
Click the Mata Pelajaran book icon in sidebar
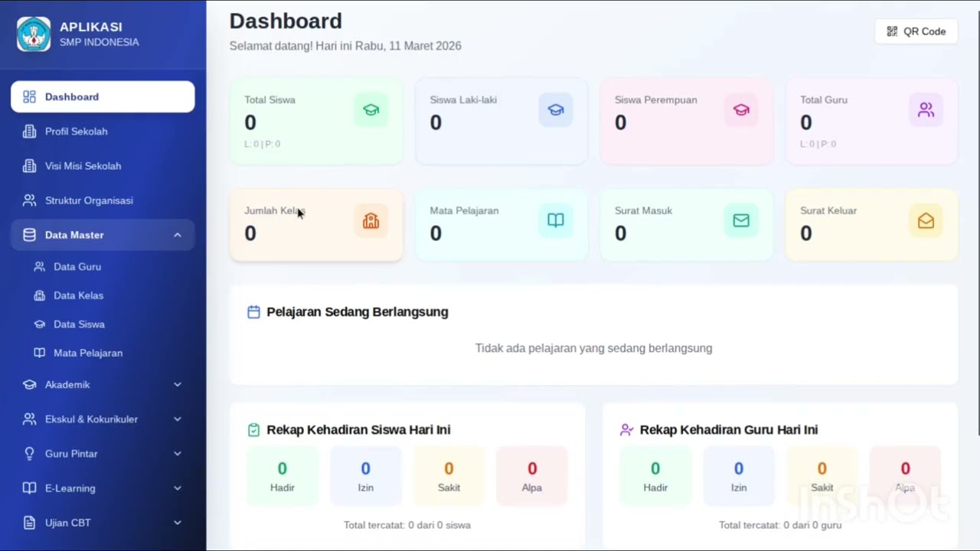pyautogui.click(x=39, y=353)
